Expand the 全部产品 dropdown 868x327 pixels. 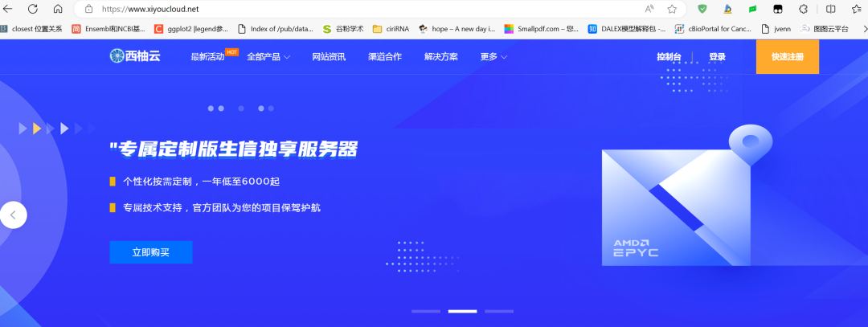(x=268, y=56)
